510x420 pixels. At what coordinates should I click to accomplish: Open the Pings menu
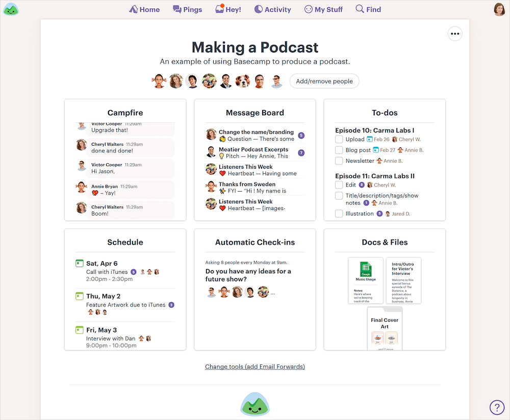point(187,9)
